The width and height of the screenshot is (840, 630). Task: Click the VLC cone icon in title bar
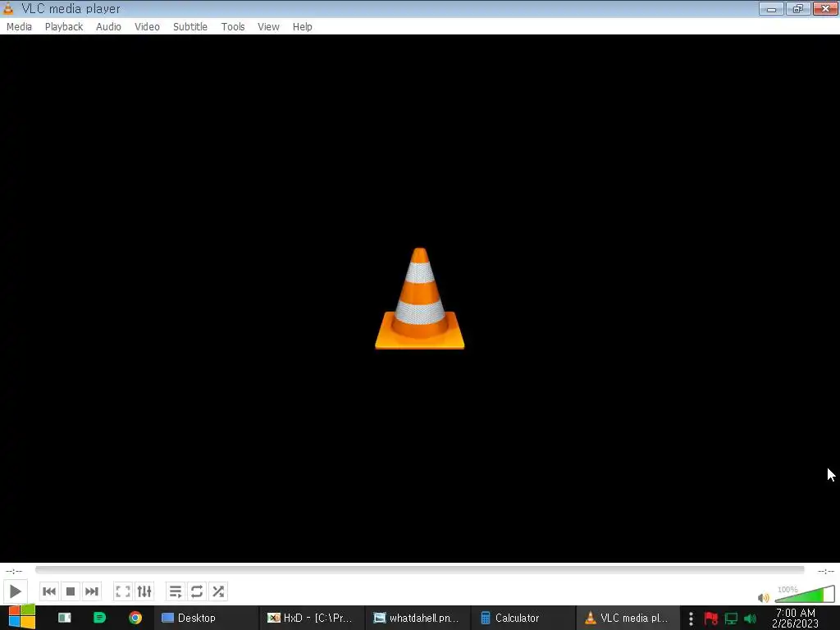pos(8,8)
